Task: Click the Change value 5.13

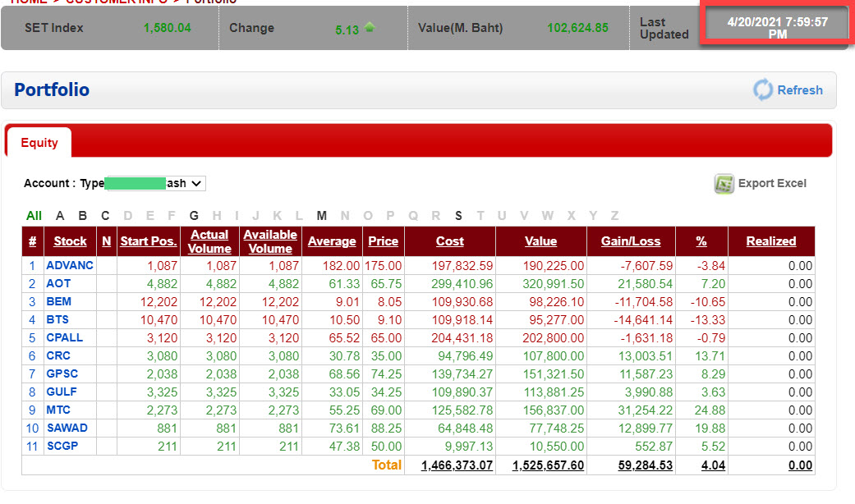Action: point(347,30)
